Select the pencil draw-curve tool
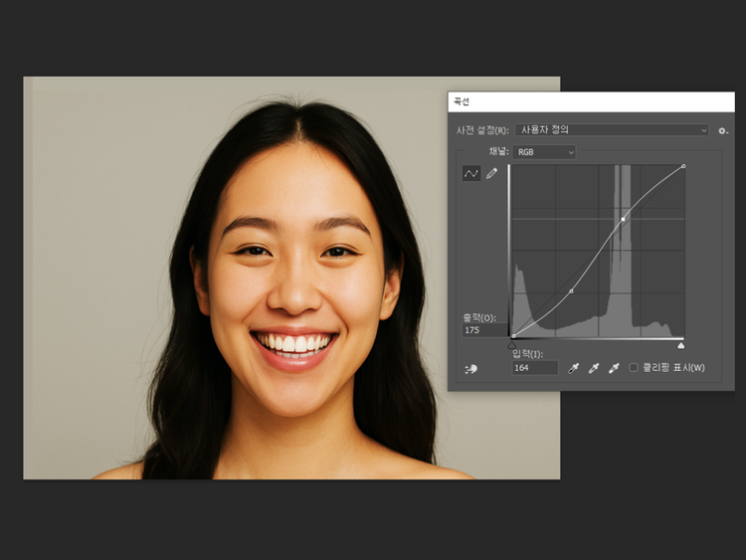This screenshot has height=560, width=746. pyautogui.click(x=491, y=174)
